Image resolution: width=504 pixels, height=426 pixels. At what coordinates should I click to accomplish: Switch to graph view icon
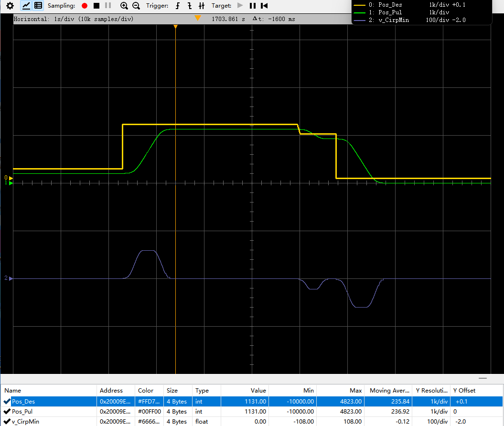point(26,5)
